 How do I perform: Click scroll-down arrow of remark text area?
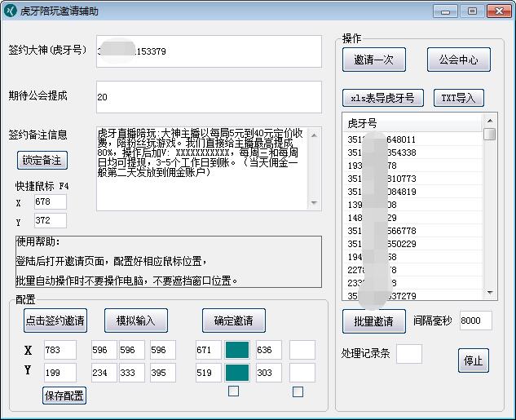[x=315, y=202]
